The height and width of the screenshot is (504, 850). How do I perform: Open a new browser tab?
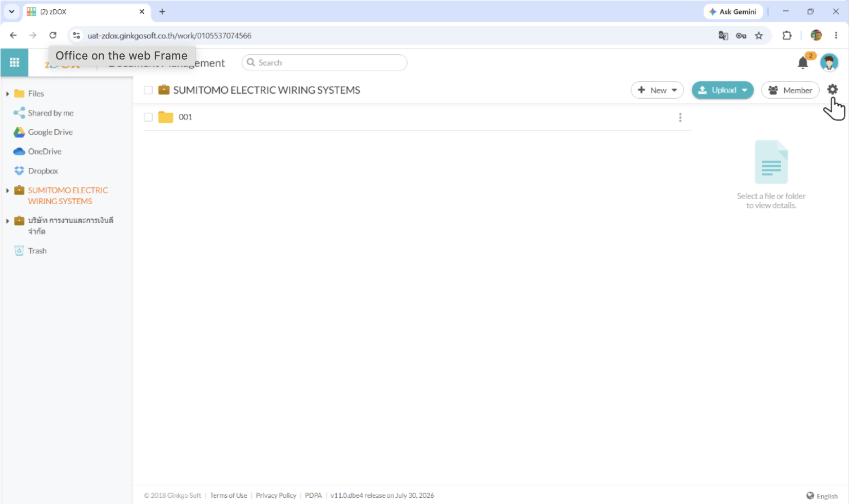(162, 12)
